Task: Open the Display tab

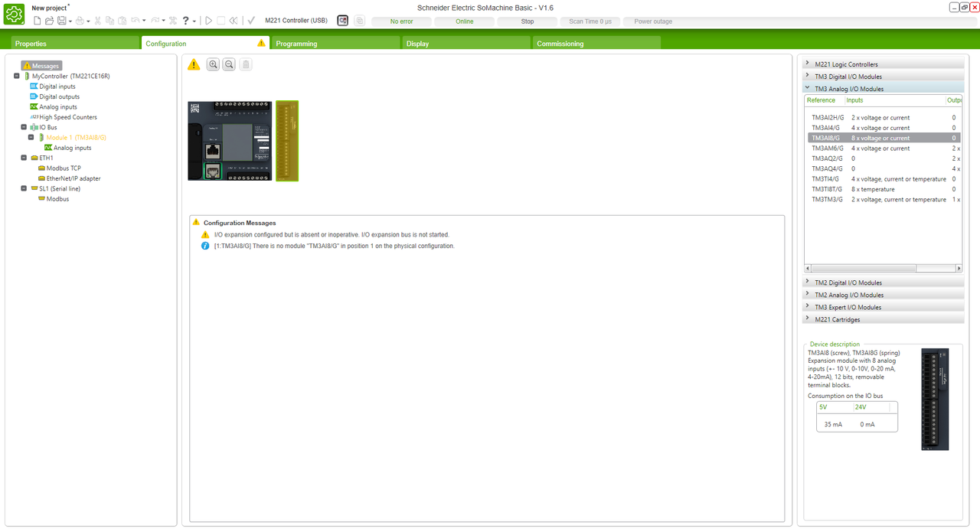Action: 466,44
